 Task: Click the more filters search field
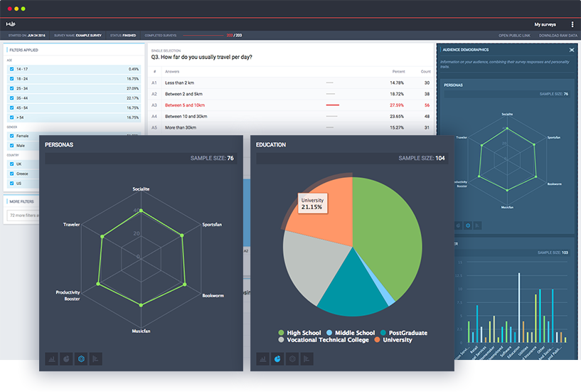coord(23,215)
